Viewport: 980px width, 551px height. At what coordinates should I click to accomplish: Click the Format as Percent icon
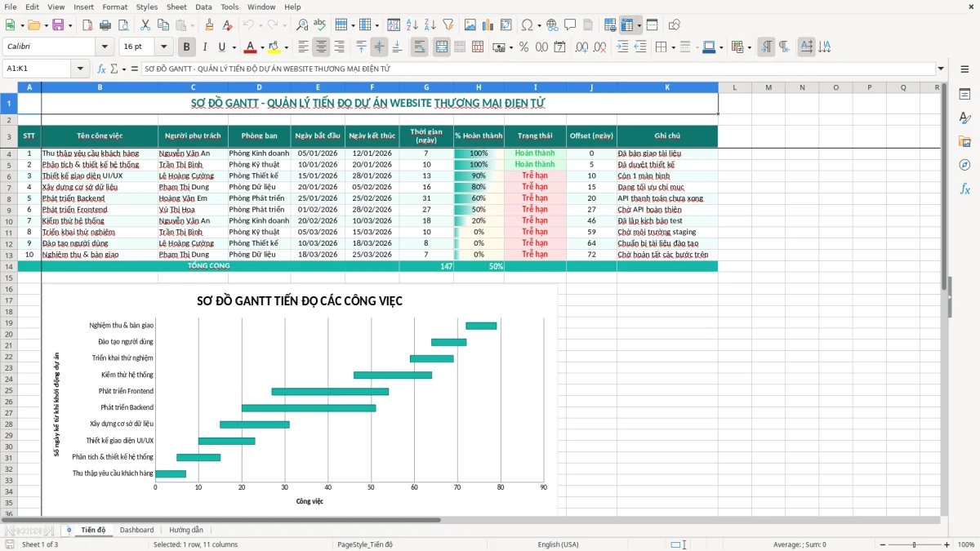(x=523, y=47)
